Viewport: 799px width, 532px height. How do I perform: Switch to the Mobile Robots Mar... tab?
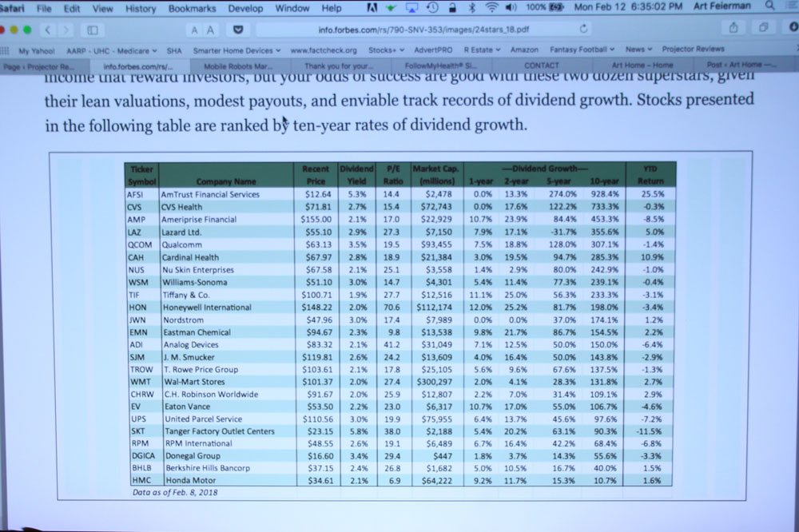238,66
